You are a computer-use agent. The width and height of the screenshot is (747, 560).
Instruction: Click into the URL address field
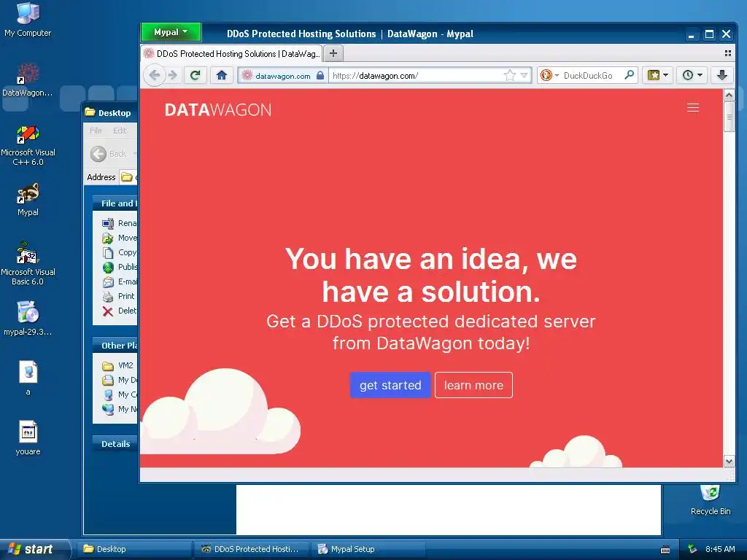pyautogui.click(x=414, y=75)
